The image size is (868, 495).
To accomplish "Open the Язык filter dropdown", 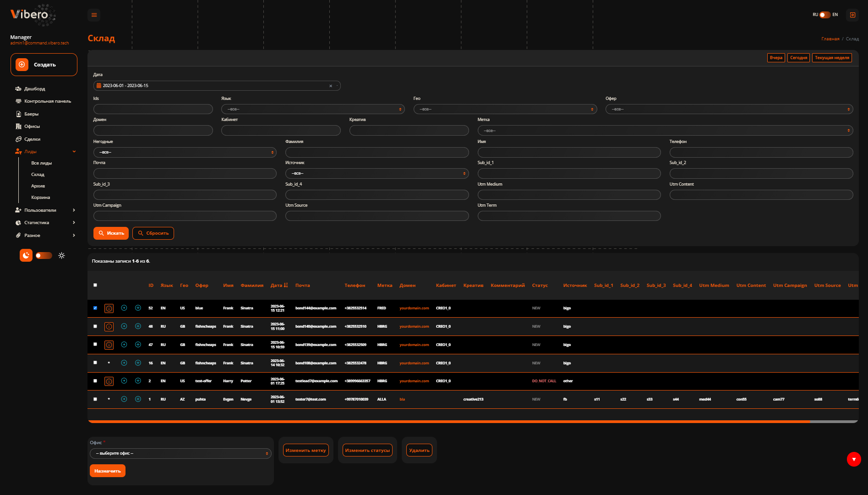I will (x=313, y=109).
